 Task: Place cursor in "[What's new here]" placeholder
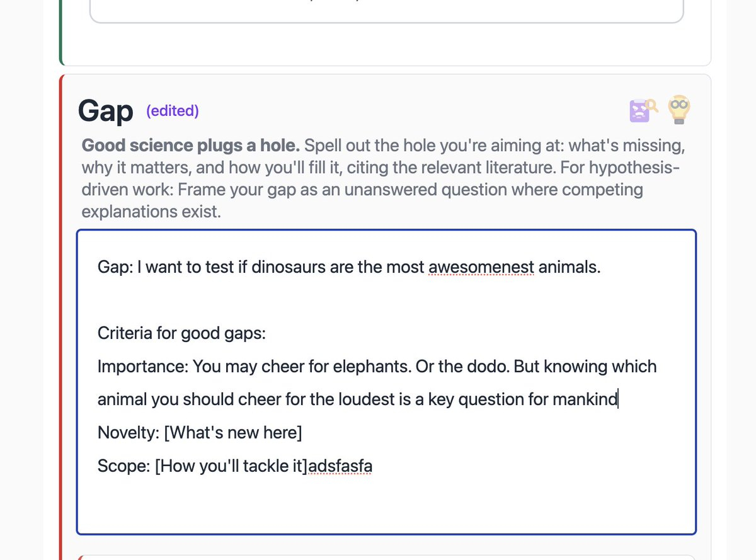(x=233, y=433)
